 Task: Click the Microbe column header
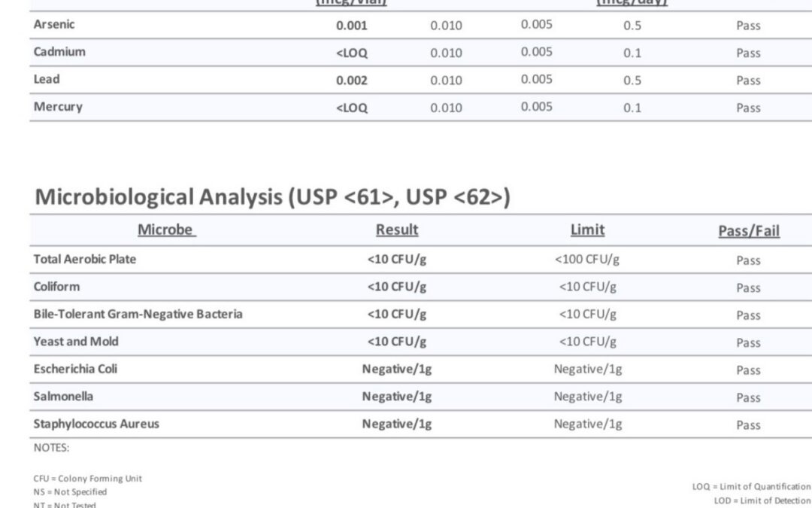[x=166, y=230]
